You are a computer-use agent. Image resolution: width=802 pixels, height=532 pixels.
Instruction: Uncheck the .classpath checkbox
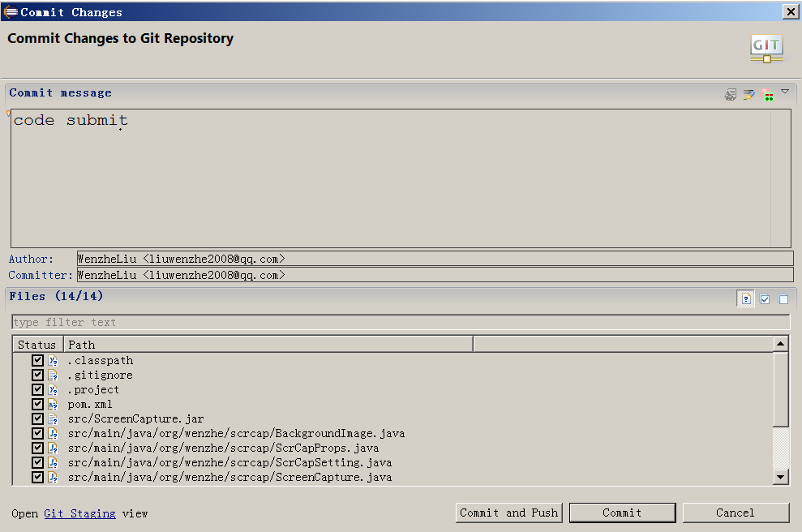coord(37,360)
